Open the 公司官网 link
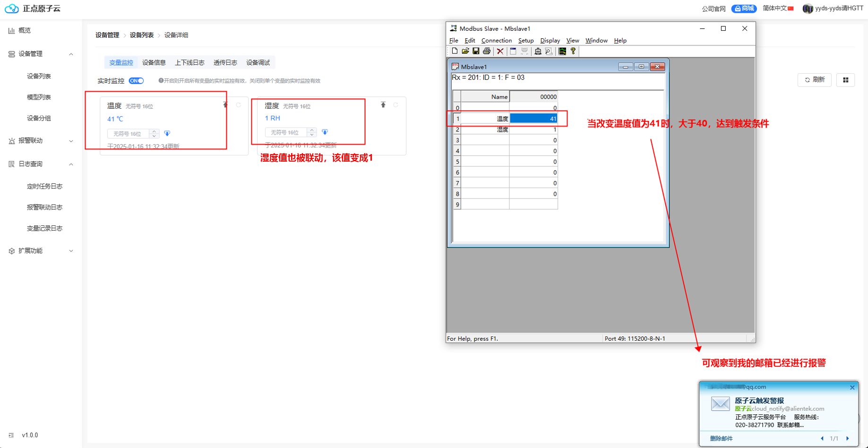 tap(713, 9)
